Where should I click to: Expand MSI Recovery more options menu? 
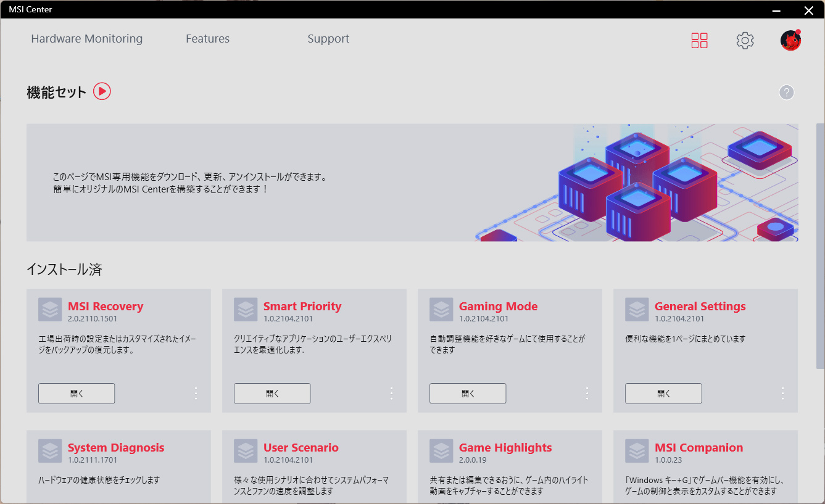(x=196, y=393)
